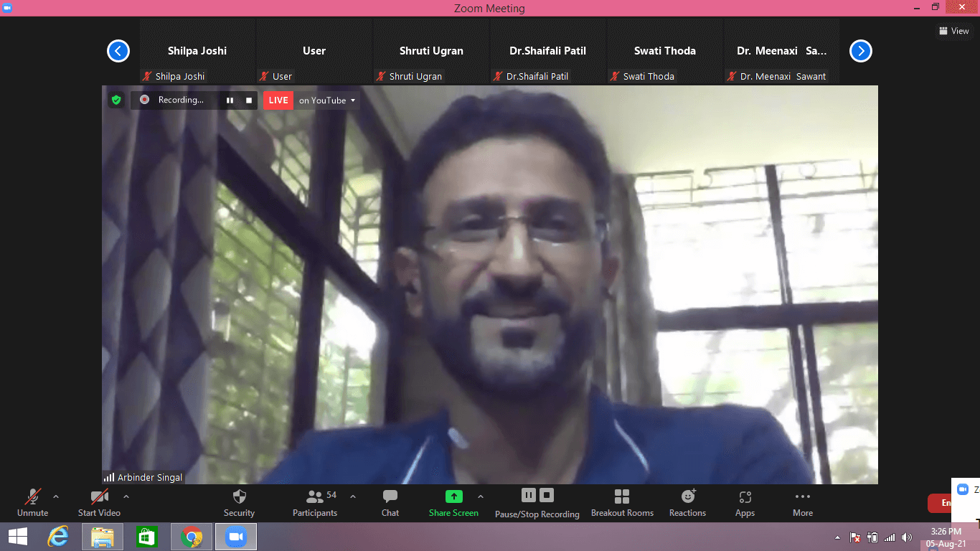The image size is (980, 551).
Task: Open the More menu
Action: pos(803,502)
